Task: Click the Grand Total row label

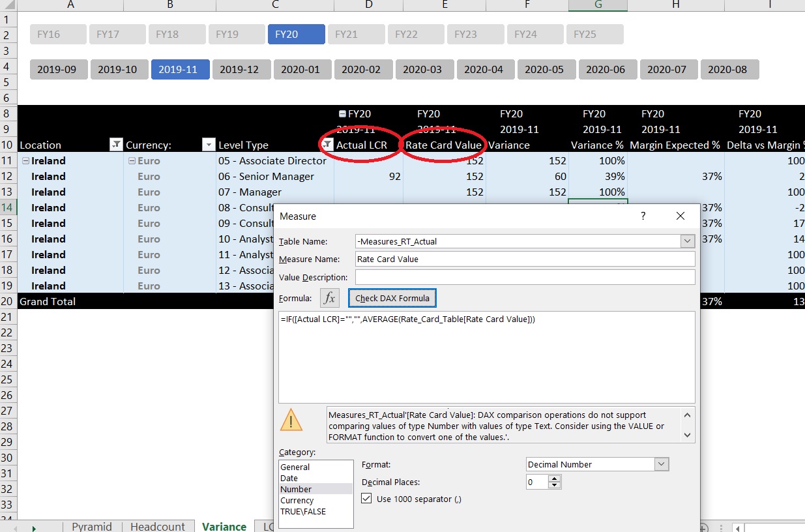Action: [48, 301]
